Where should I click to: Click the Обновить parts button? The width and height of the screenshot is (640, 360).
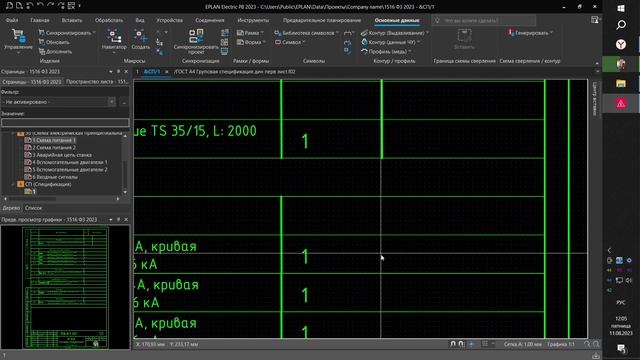point(54,42)
